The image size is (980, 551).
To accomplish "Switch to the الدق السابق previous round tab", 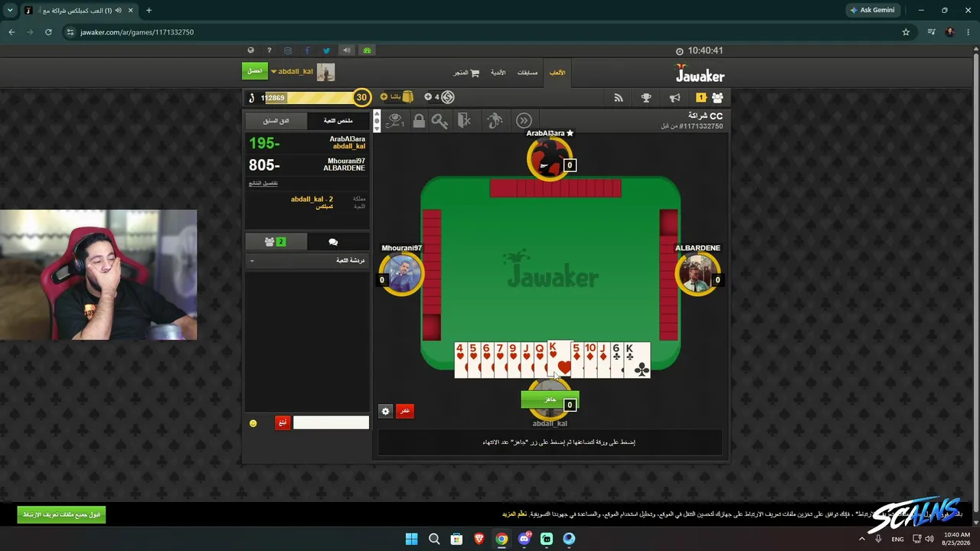I will point(276,121).
